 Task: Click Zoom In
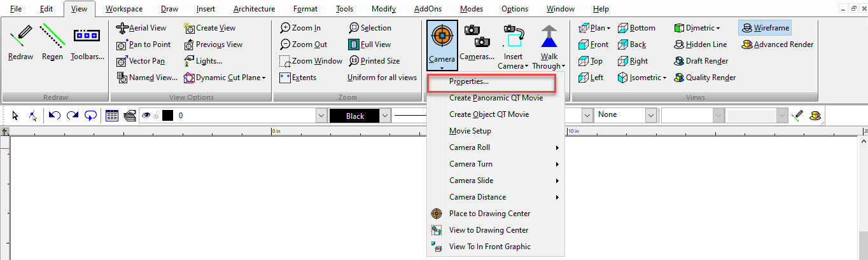tap(300, 28)
